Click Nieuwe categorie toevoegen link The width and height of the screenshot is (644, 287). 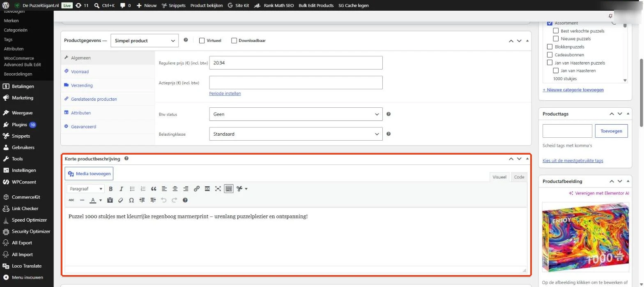(573, 90)
